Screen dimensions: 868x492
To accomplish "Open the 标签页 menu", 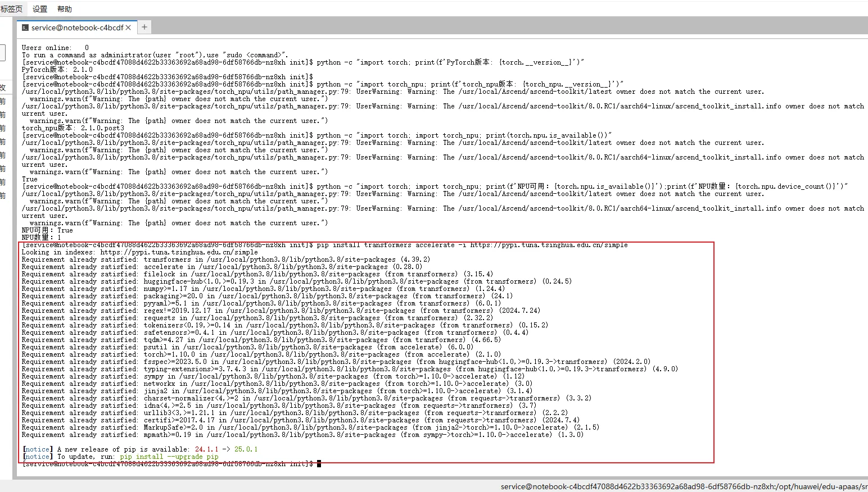I will point(11,9).
